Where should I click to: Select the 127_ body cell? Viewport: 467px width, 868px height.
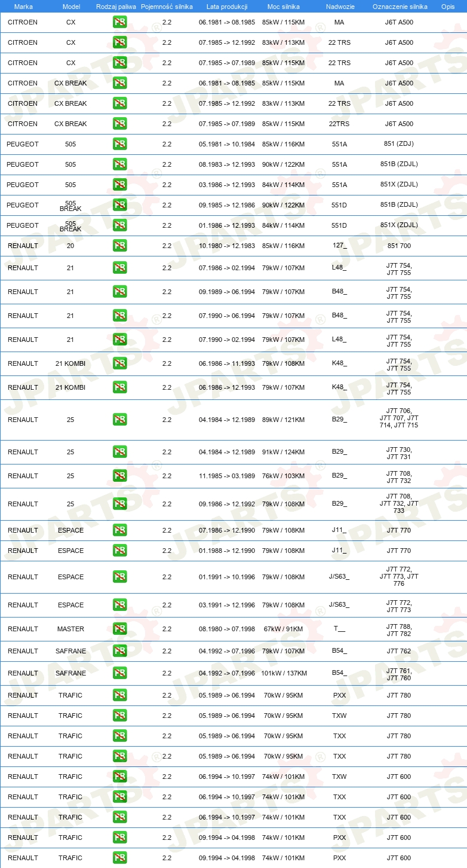pos(339,246)
